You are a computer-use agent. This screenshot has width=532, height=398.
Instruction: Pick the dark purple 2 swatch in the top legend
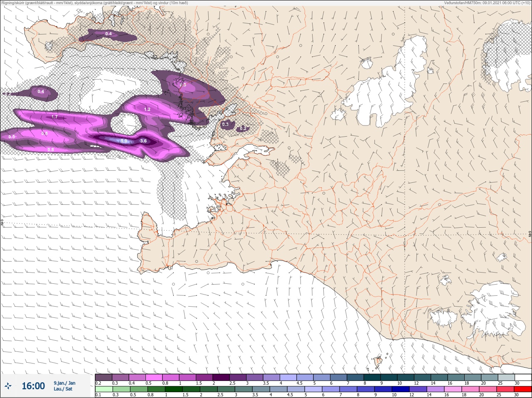221,377
